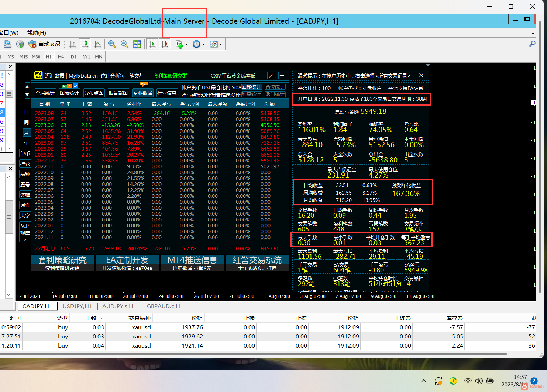547x392 pixels.
Task: Click the tile windows grid icon
Action: [x=137, y=44]
